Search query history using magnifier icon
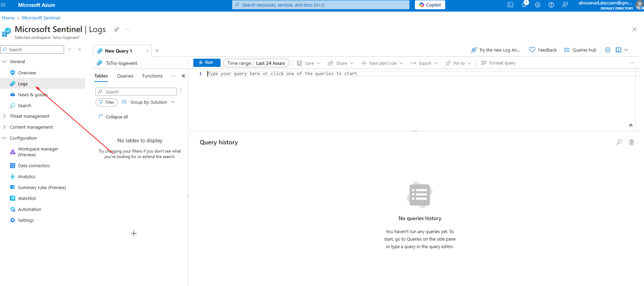Screen dimensions: 644x286 pos(619,142)
